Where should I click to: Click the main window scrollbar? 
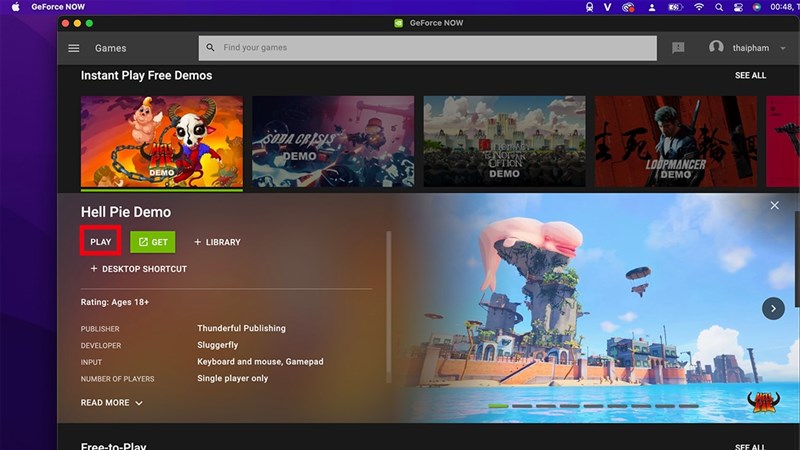coord(797,259)
